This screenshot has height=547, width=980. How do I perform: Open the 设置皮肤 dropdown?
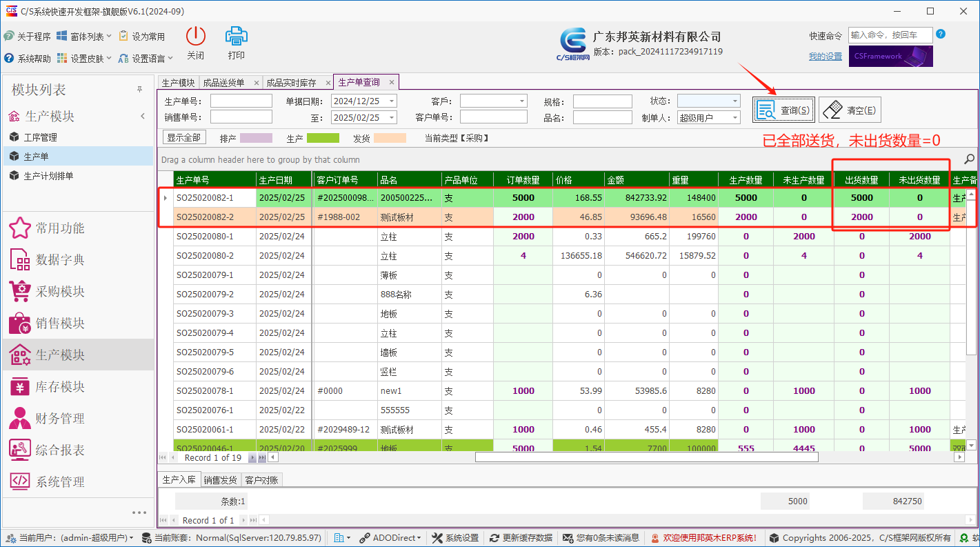pyautogui.click(x=84, y=59)
